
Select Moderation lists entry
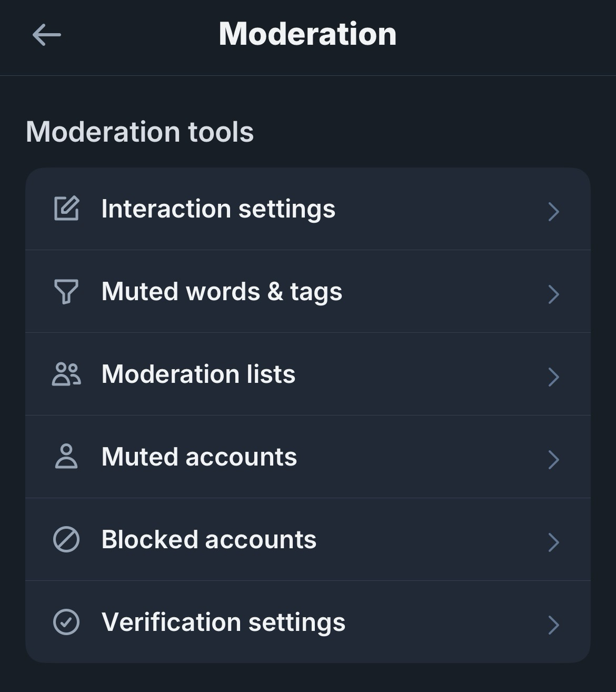[198, 374]
